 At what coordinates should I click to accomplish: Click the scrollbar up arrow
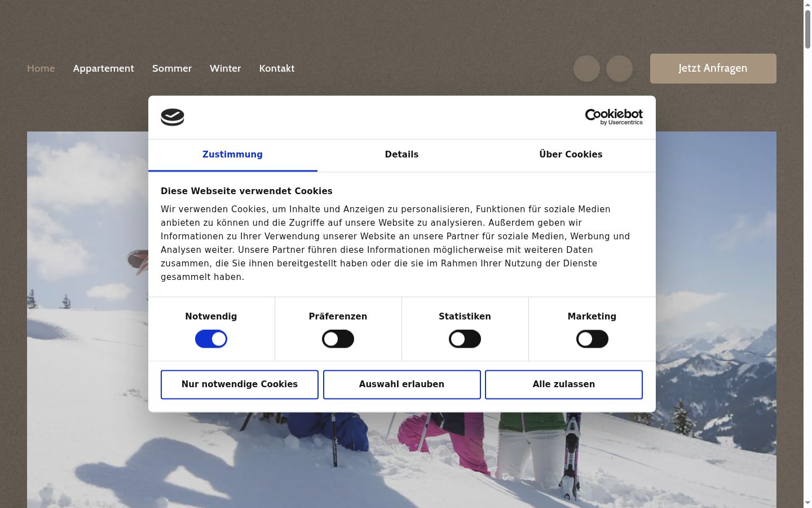click(807, 5)
